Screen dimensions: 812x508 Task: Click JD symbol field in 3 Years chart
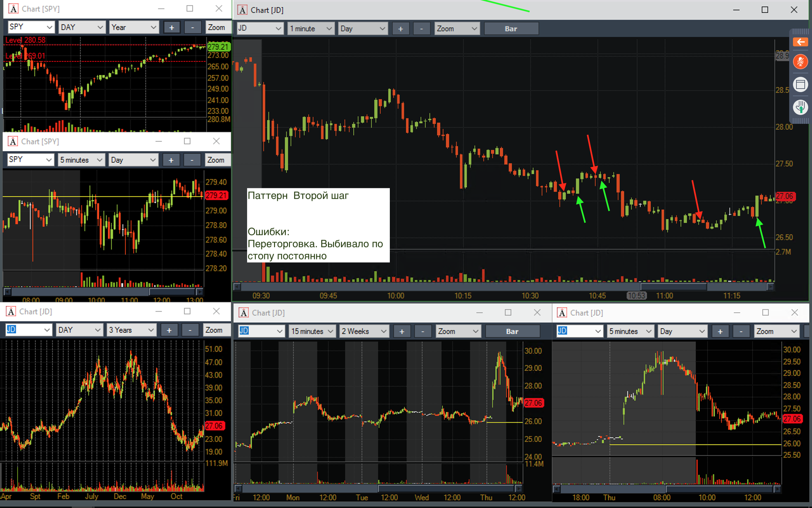click(28, 330)
